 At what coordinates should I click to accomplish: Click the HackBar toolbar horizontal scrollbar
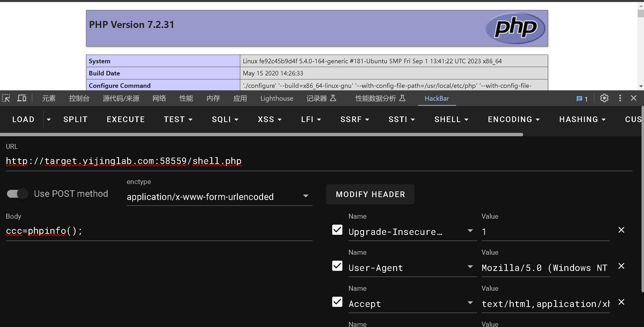[261, 135]
